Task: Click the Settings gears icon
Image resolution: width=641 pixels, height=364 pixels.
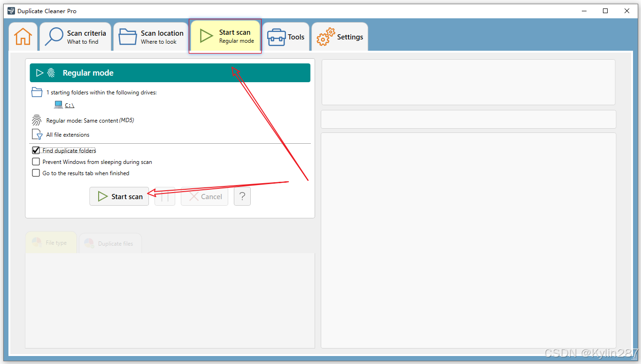Action: click(x=325, y=37)
